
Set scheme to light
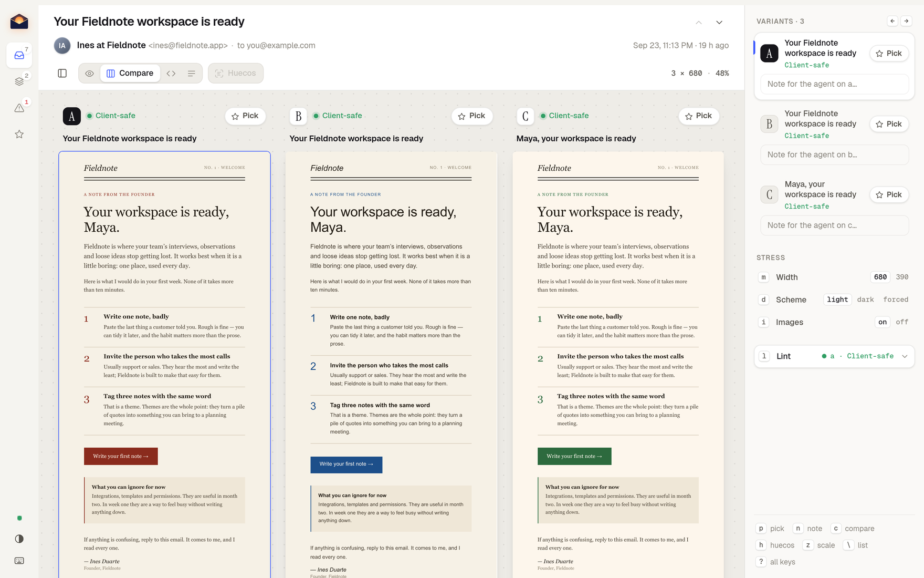[837, 300]
